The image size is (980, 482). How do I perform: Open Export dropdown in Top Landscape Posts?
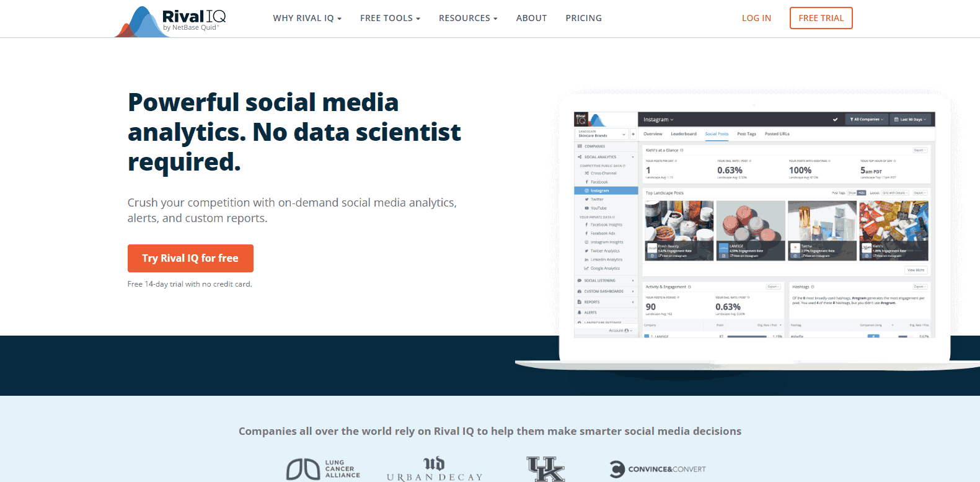920,193
